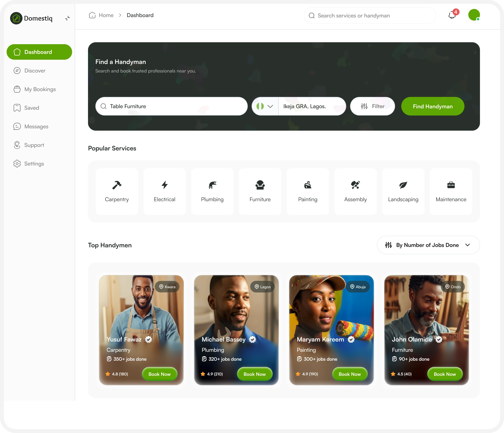The height and width of the screenshot is (433, 504).
Task: Choose the Landscaping leaf service
Action: [x=403, y=191]
